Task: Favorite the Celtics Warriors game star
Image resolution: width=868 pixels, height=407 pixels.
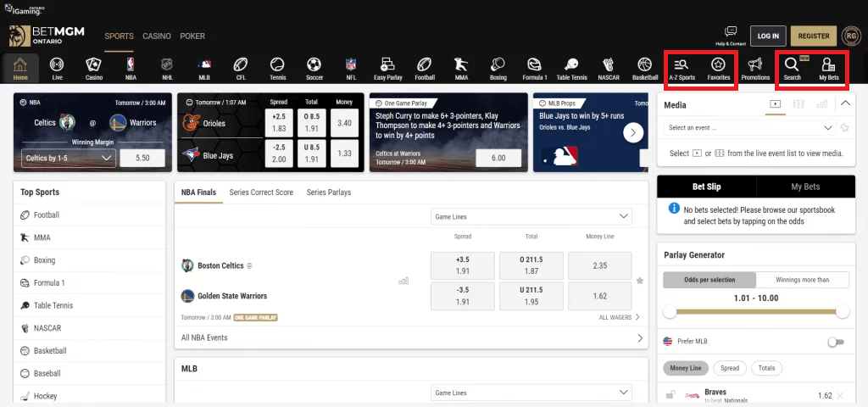Action: 640,281
